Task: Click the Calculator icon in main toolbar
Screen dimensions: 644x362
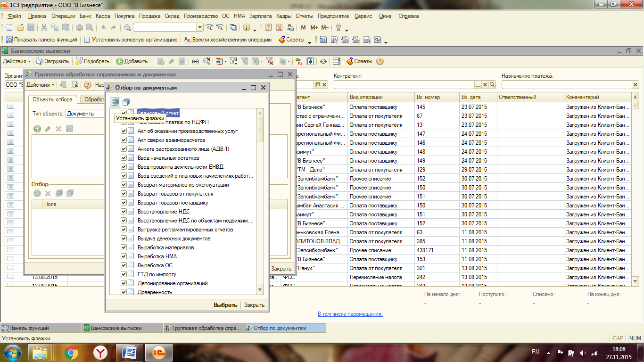Action: (x=269, y=27)
